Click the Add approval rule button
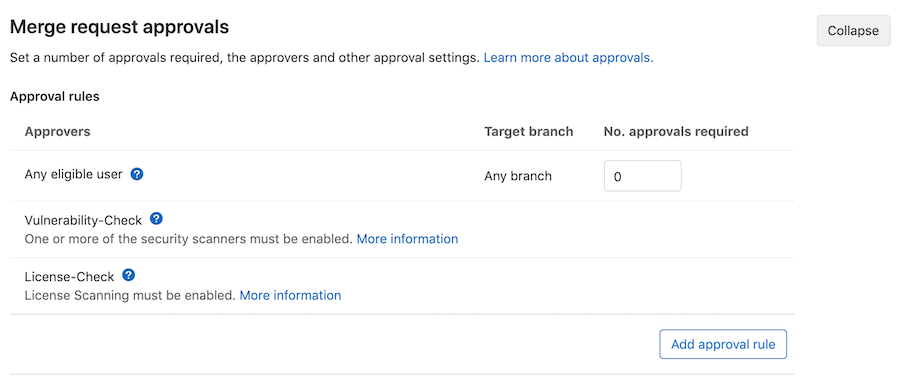The height and width of the screenshot is (384, 900). click(723, 344)
